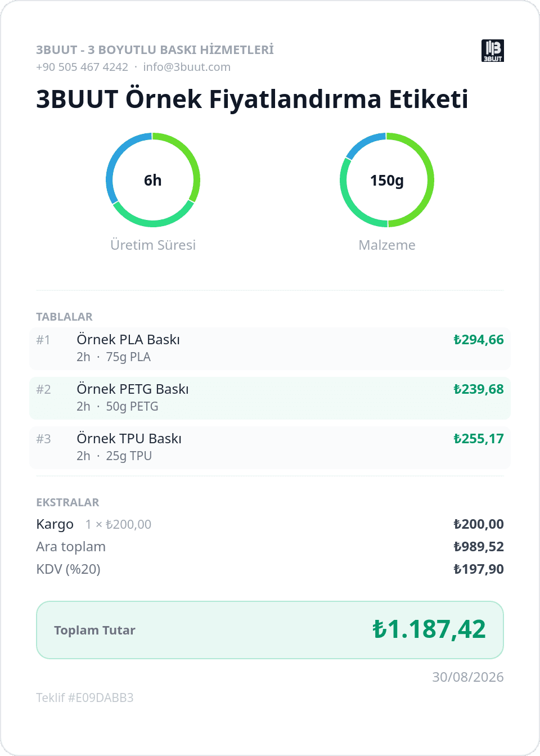
Task: Click the phone number +90 505 467 4242
Action: point(82,67)
